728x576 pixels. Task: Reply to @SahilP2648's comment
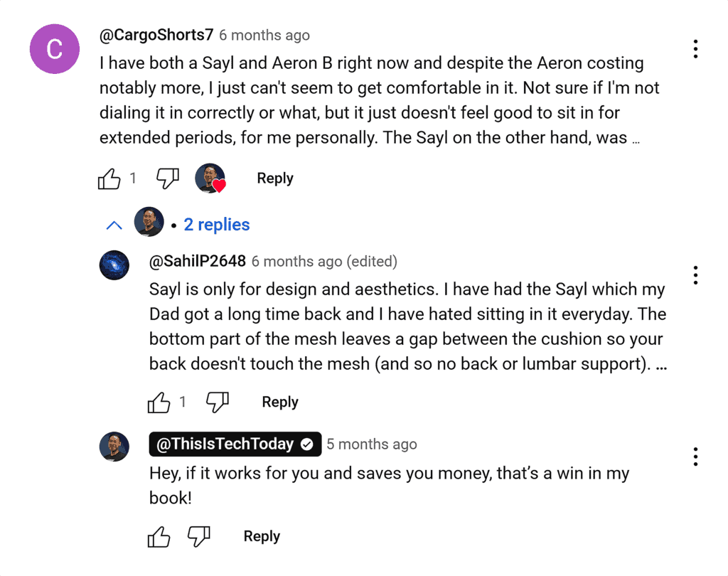279,402
